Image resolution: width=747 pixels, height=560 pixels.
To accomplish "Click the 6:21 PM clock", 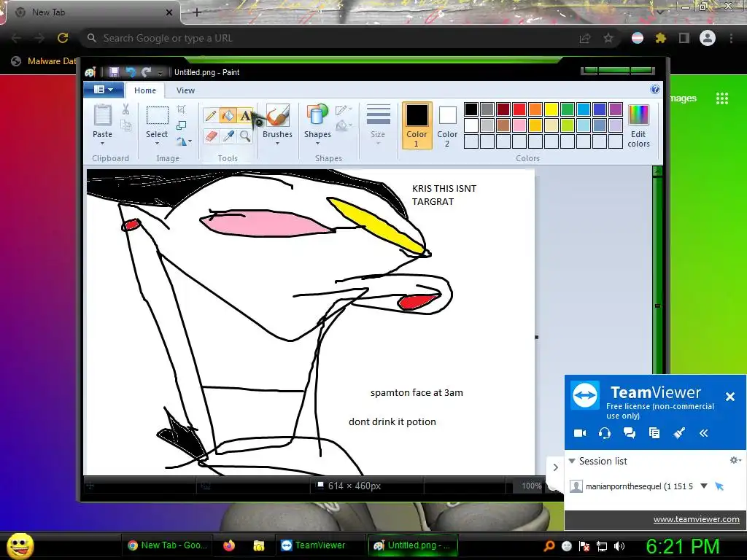I will [682, 546].
